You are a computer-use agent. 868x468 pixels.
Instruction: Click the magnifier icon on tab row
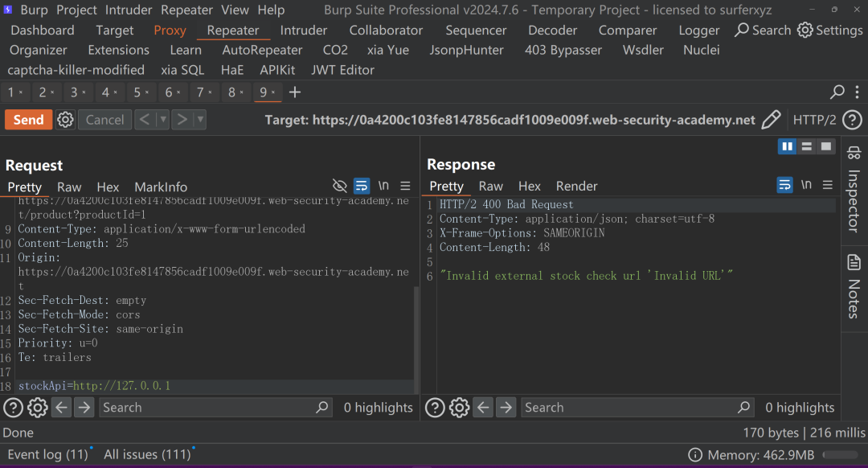point(837,92)
